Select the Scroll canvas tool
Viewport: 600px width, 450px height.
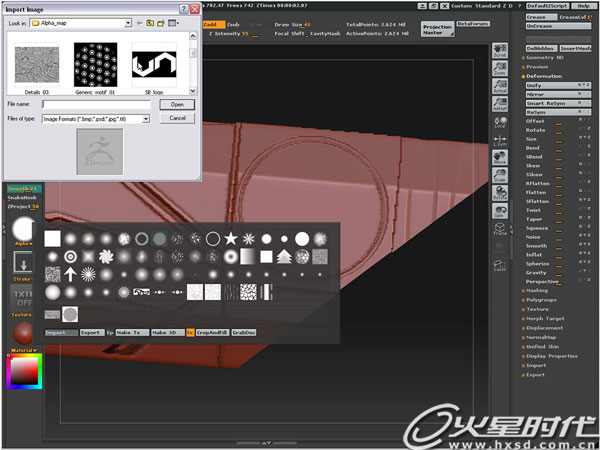pyautogui.click(x=500, y=51)
